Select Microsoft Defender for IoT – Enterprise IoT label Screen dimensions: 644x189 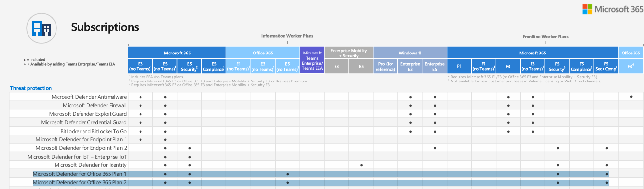(77, 157)
